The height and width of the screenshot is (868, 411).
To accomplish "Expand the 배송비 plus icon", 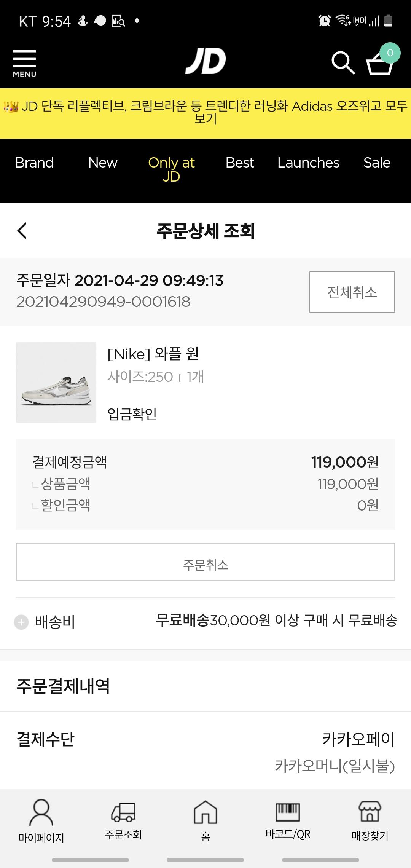I will (x=21, y=622).
